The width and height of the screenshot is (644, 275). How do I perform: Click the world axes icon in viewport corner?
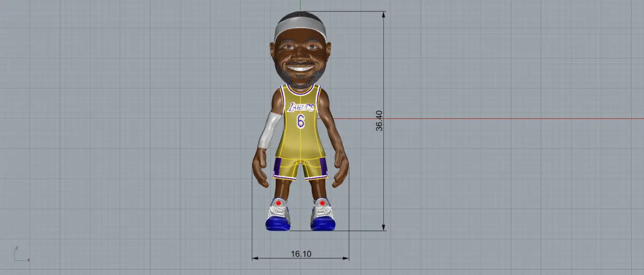tap(21, 254)
